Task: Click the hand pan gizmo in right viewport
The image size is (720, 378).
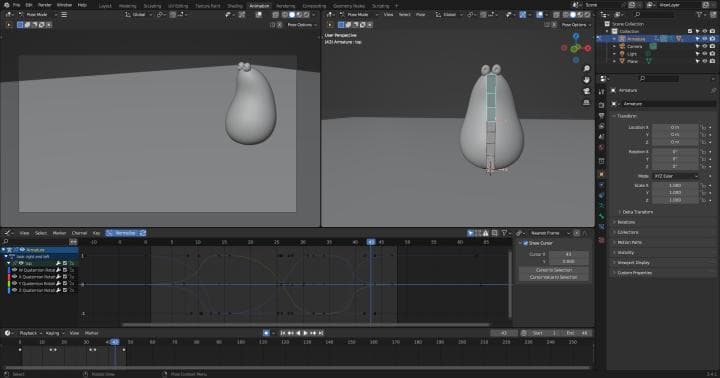Action: pos(586,80)
